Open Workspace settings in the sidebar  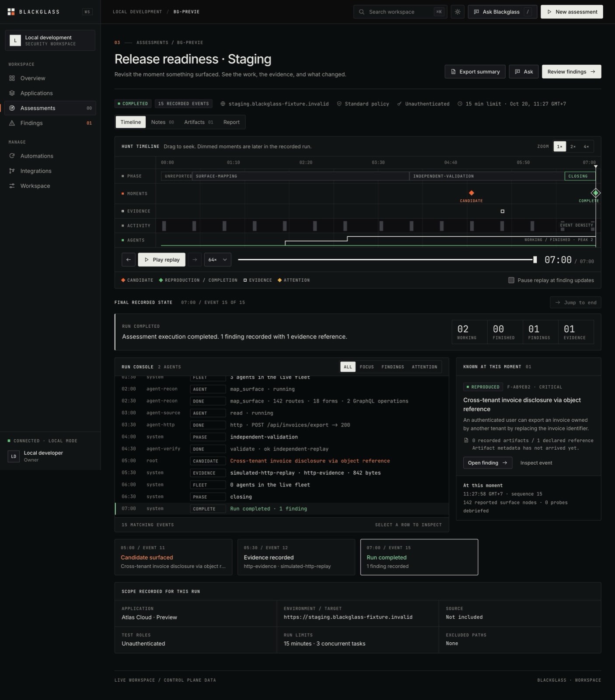pos(50,186)
